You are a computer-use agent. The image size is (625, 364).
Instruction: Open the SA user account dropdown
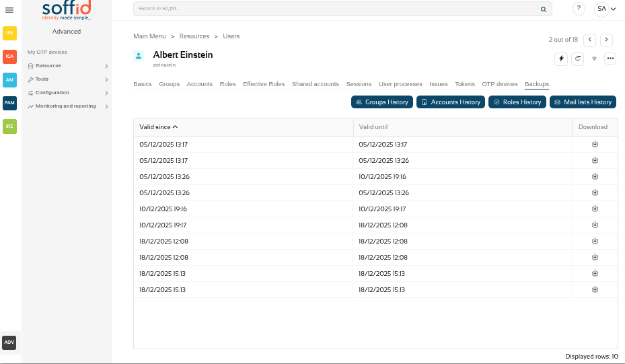point(605,9)
